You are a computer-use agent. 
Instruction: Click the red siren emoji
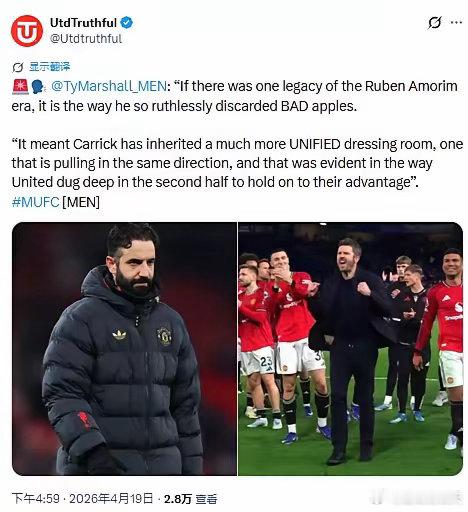point(20,87)
